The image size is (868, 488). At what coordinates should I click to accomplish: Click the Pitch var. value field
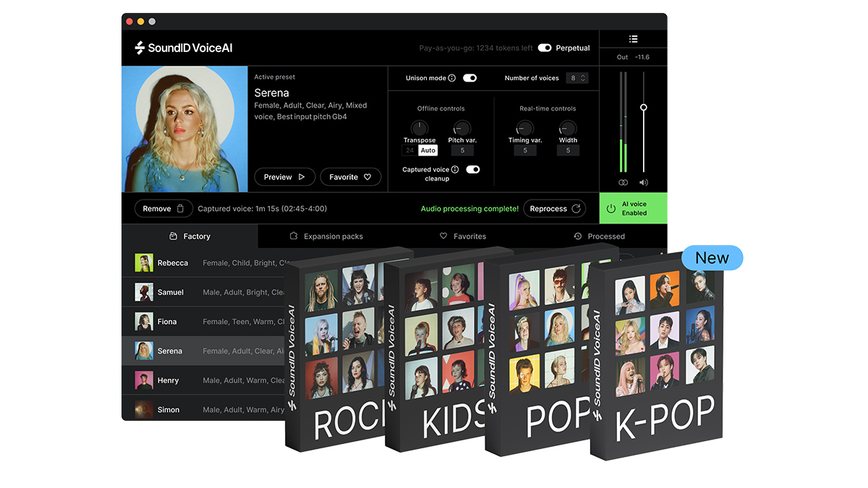pyautogui.click(x=462, y=150)
